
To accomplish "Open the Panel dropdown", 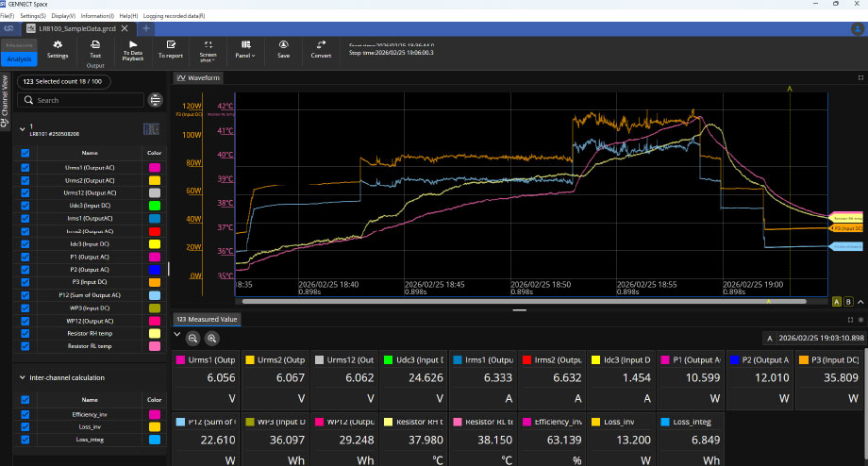I will (x=245, y=49).
